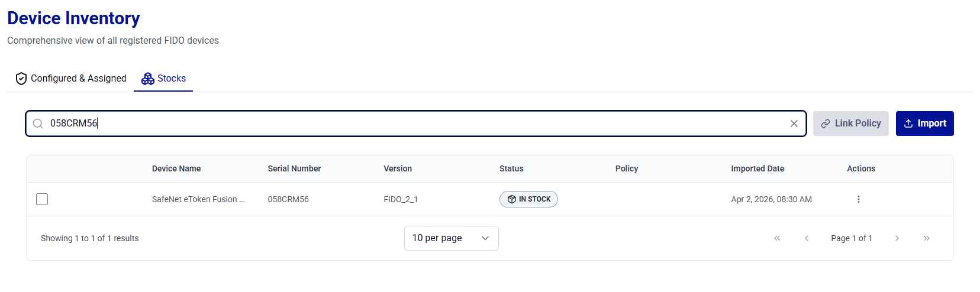Go to the next page
This screenshot has width=980, height=292.
tap(897, 238)
